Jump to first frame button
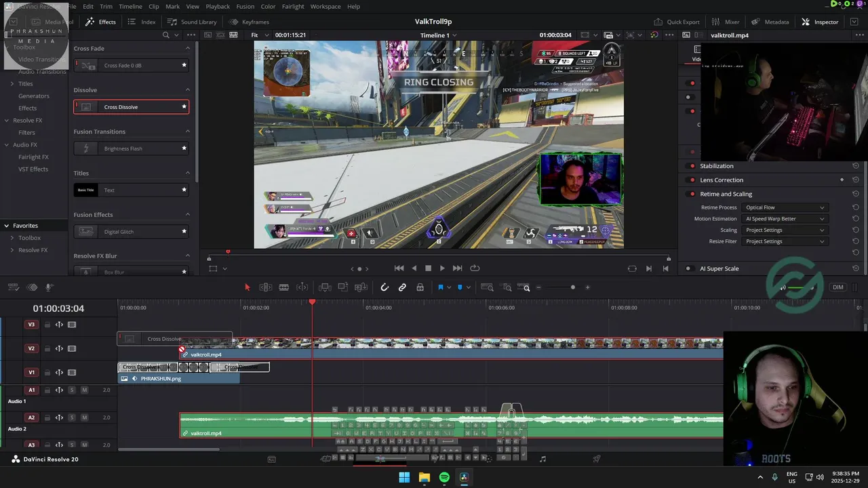The image size is (868, 488). click(x=399, y=268)
